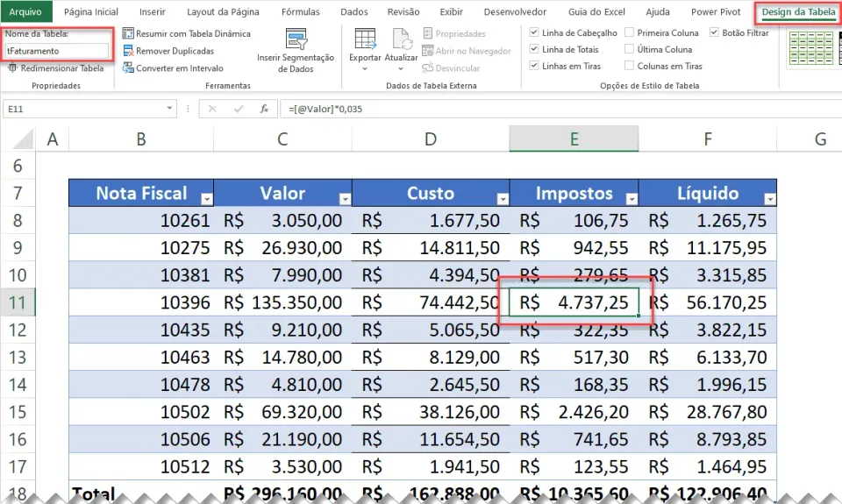842x504 pixels.
Task: Open the Arquivo tab
Action: click(x=25, y=11)
